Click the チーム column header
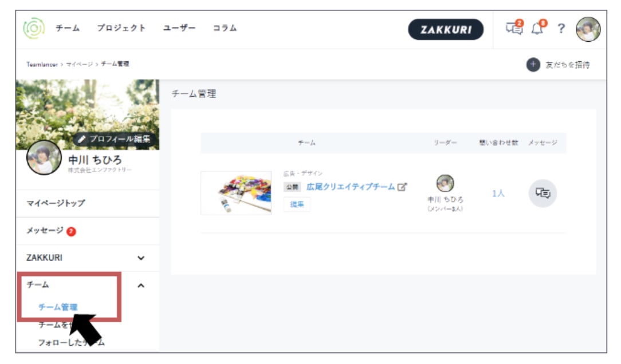The width and height of the screenshot is (621, 364). 307,143
